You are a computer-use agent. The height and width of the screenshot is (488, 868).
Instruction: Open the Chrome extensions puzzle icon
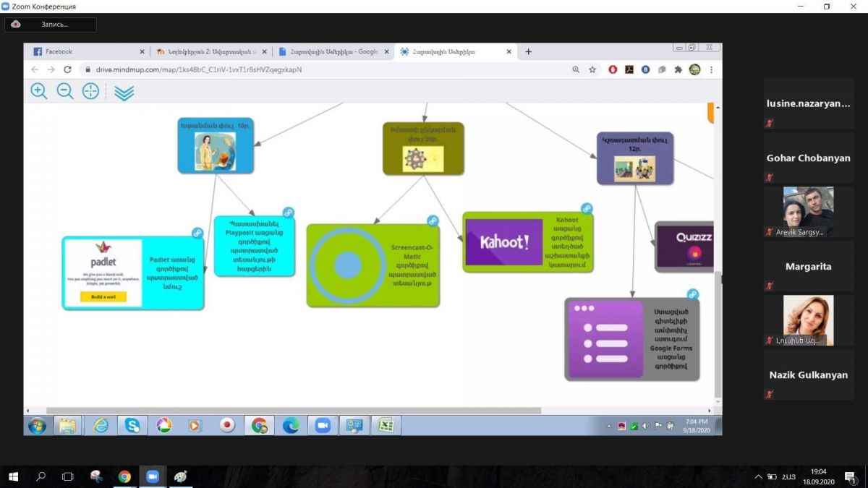(678, 70)
